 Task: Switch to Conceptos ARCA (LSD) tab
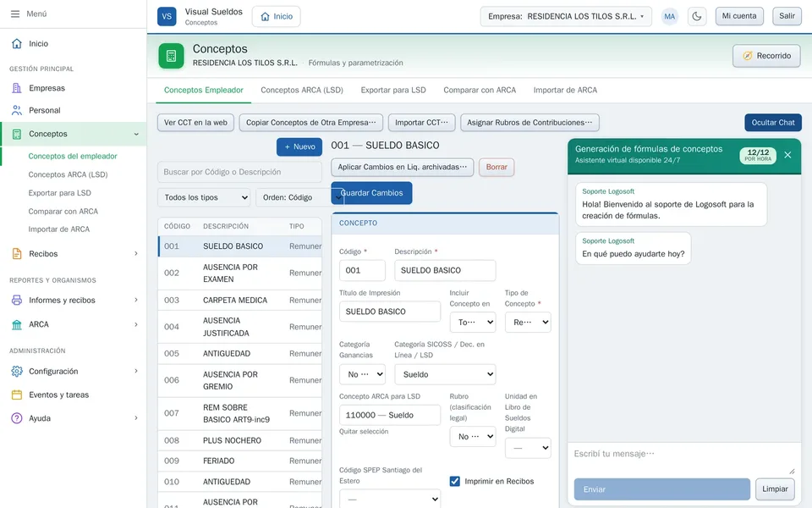point(302,91)
